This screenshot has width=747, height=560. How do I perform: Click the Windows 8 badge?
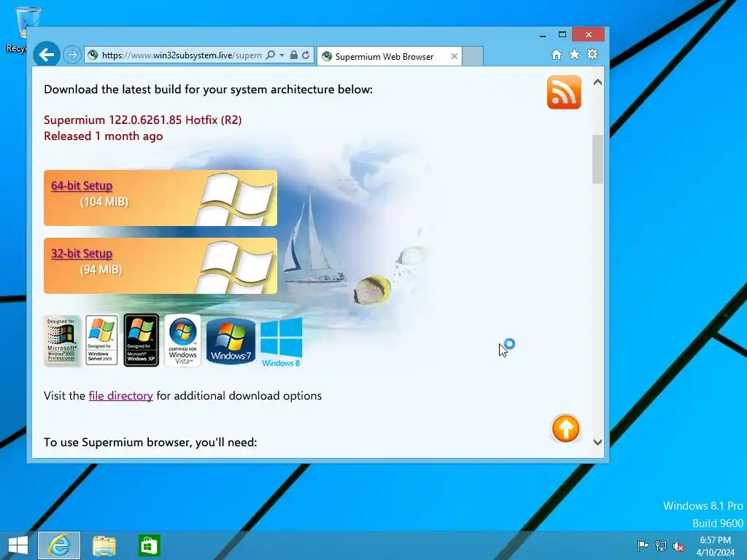pyautogui.click(x=281, y=343)
